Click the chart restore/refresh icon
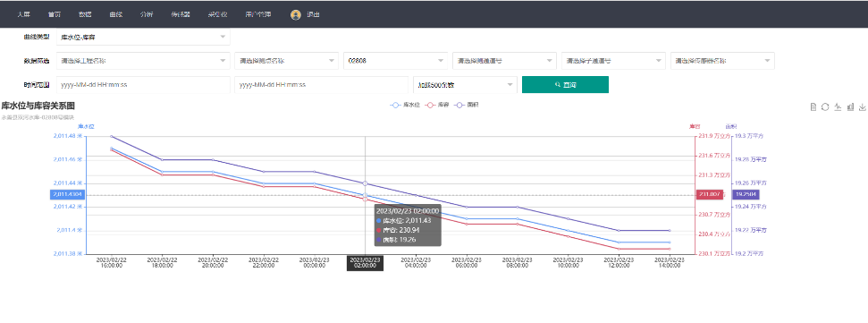This screenshot has width=868, height=323. [x=825, y=107]
